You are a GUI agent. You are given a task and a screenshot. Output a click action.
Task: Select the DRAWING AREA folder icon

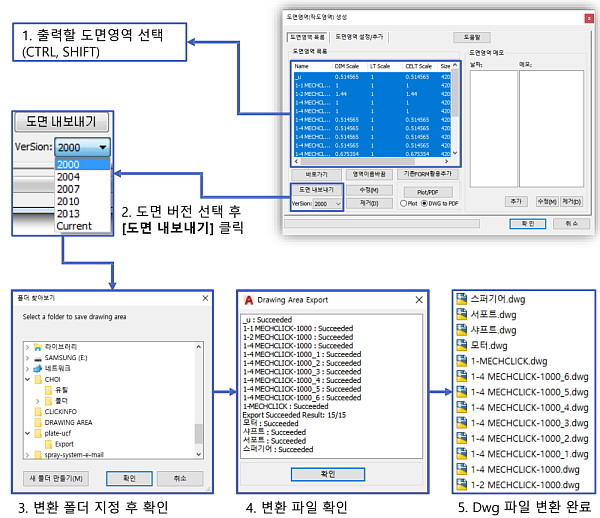tap(38, 422)
